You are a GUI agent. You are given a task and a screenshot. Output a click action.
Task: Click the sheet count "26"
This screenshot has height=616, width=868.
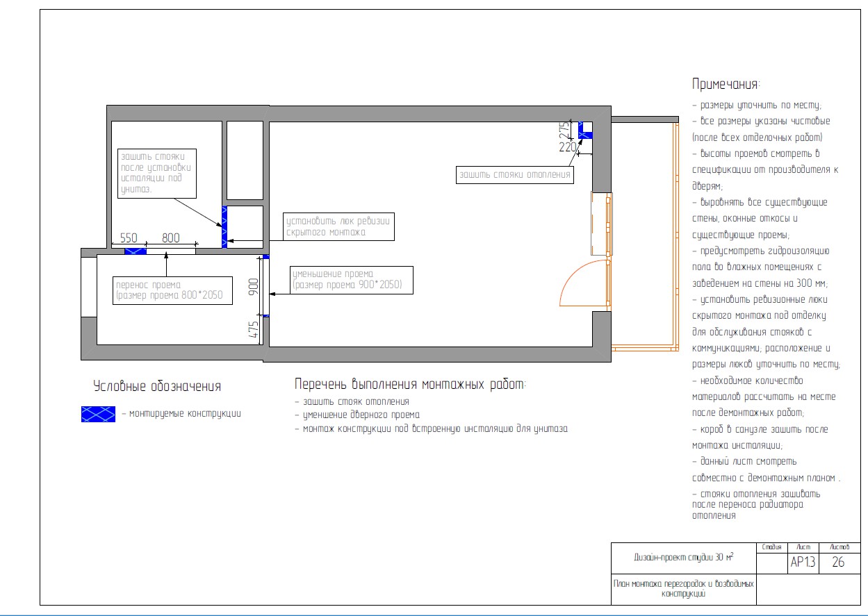pos(838,563)
